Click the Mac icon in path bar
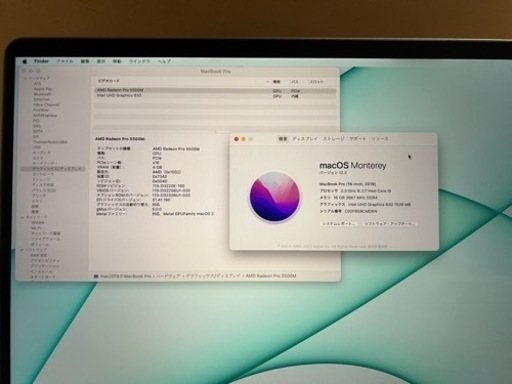 (96, 276)
